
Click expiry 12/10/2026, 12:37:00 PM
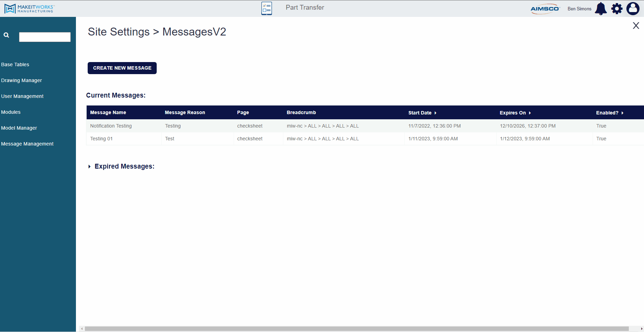click(x=528, y=126)
